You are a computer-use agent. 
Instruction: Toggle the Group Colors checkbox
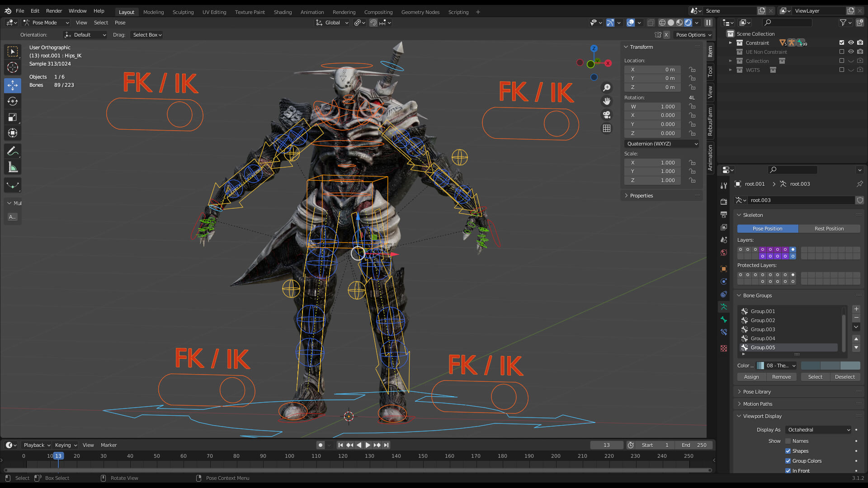click(x=788, y=461)
